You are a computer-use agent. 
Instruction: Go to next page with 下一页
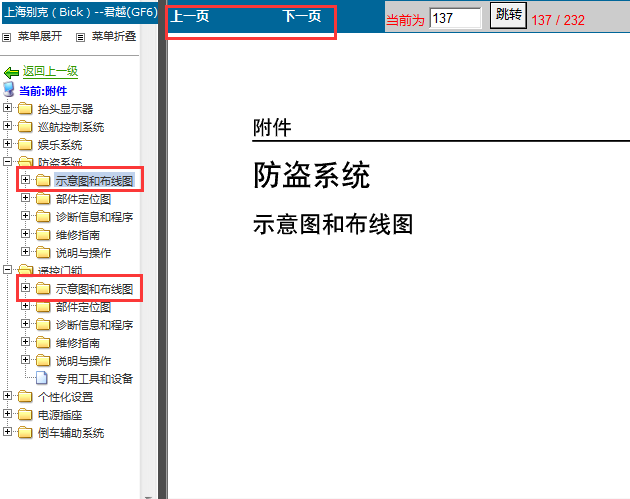click(302, 16)
